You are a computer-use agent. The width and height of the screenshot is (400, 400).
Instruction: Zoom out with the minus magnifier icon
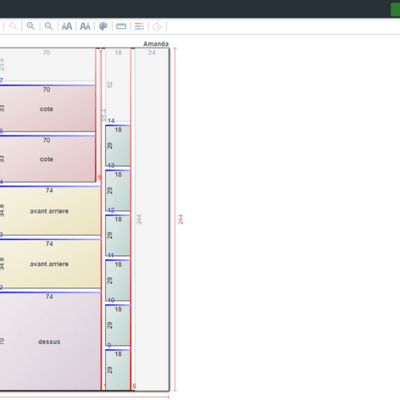coord(49,26)
